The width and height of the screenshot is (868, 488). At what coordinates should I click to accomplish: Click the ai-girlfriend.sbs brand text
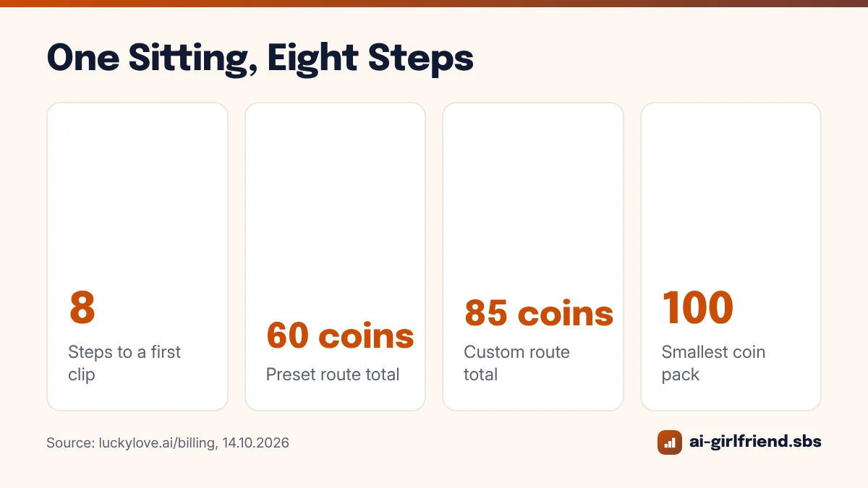pos(754,442)
